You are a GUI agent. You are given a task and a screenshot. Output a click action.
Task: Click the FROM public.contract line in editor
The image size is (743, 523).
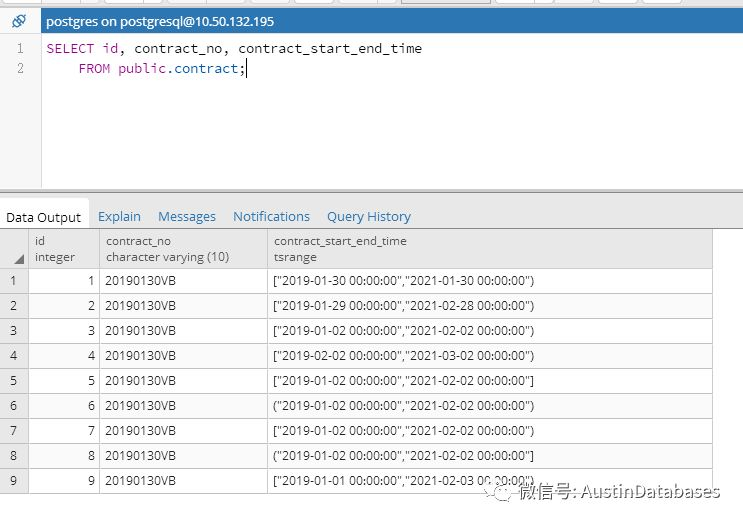click(x=162, y=69)
